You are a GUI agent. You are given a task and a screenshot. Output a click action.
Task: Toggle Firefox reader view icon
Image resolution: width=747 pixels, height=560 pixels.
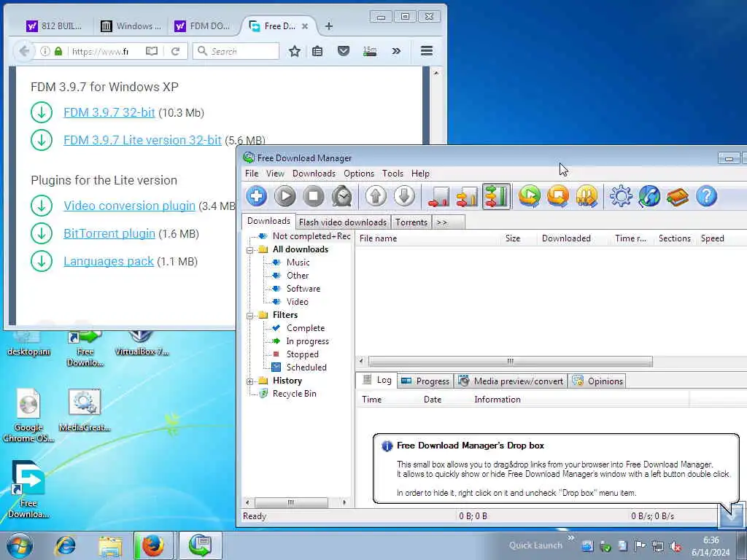point(152,51)
